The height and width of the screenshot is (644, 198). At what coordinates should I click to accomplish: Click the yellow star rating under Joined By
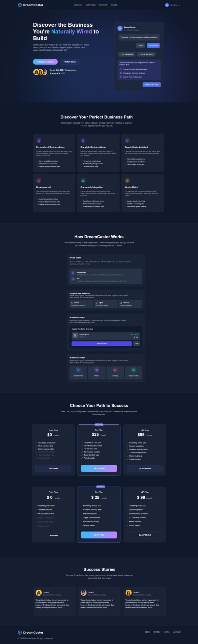pyautogui.click(x=55, y=73)
